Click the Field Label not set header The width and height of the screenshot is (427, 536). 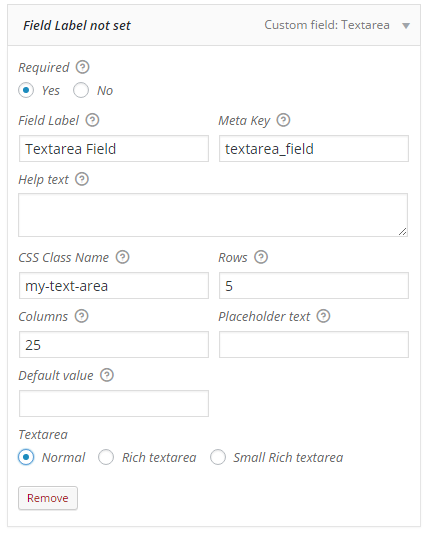pyautogui.click(x=77, y=26)
